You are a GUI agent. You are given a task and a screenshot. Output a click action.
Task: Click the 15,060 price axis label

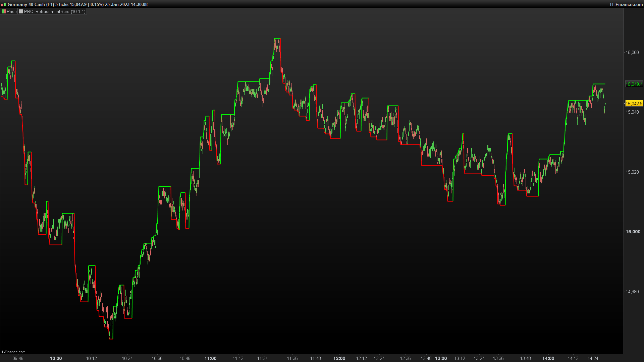click(x=632, y=52)
